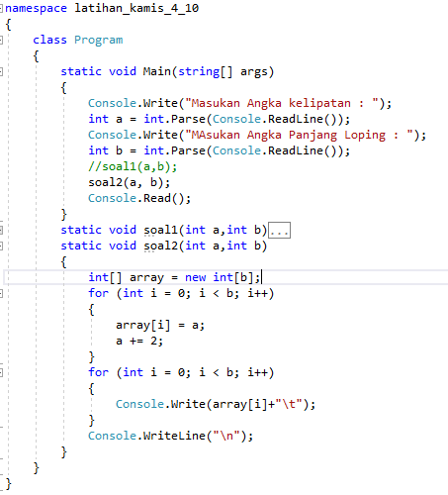Collapse the Main method outline marker
Viewport: 448px width, 495px height.
click(x=1, y=71)
